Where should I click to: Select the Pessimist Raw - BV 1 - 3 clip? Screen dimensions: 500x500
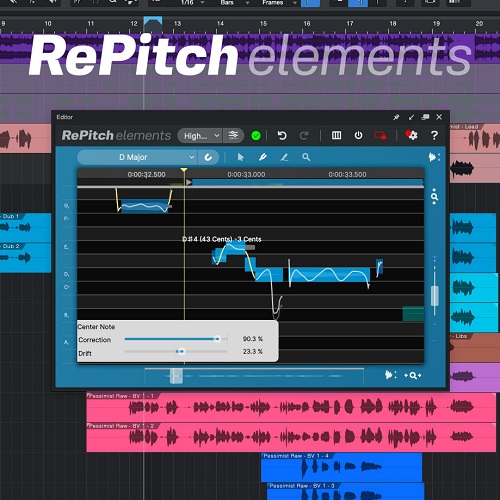[346, 491]
